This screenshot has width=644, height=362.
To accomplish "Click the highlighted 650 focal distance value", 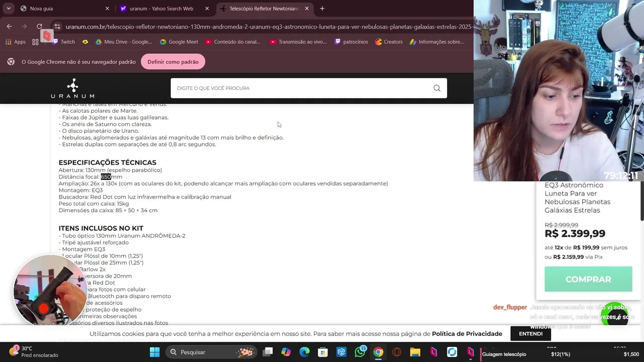I will pyautogui.click(x=106, y=177).
